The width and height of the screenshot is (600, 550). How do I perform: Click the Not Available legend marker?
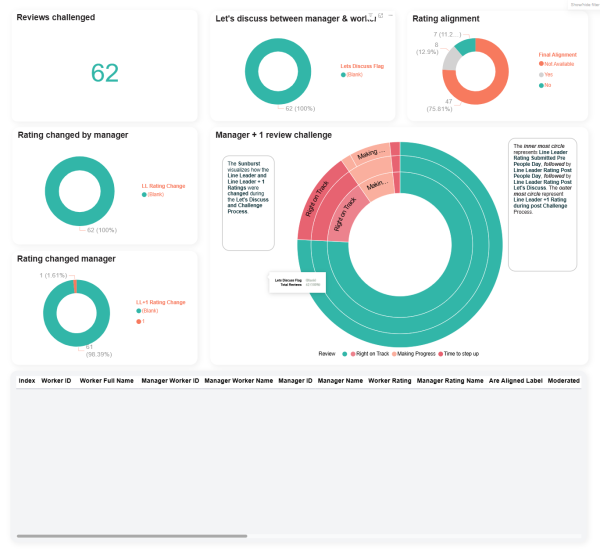[541, 63]
